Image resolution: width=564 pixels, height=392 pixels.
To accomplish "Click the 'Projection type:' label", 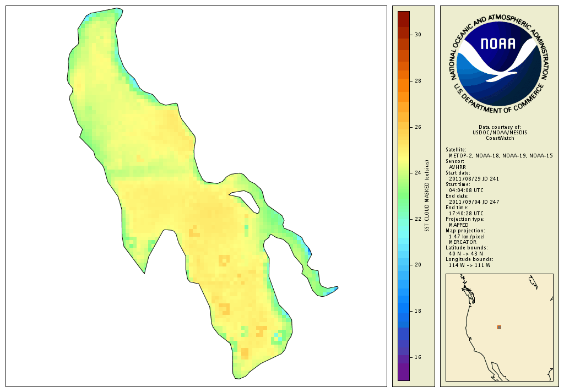I will pos(465,219).
